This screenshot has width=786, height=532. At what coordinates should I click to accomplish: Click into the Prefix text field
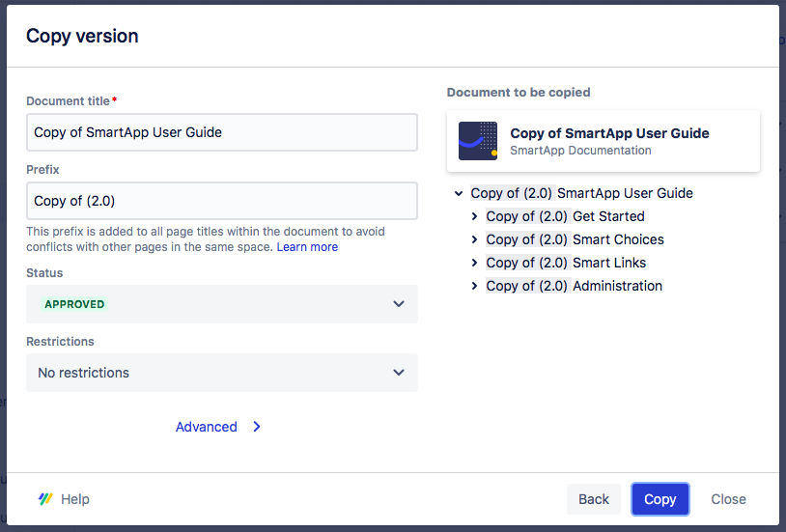point(221,201)
